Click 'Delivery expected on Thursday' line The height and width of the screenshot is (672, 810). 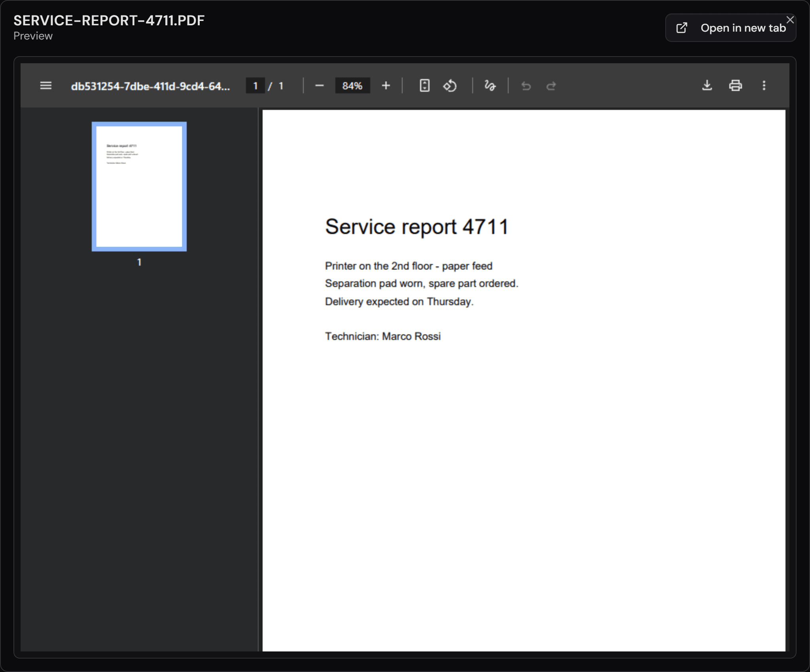tap(399, 302)
